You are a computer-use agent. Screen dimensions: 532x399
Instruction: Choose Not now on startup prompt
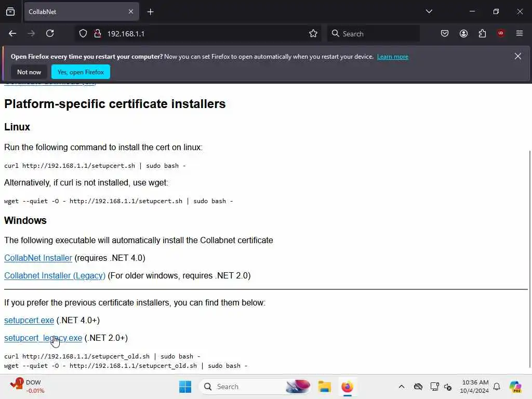[x=29, y=72]
